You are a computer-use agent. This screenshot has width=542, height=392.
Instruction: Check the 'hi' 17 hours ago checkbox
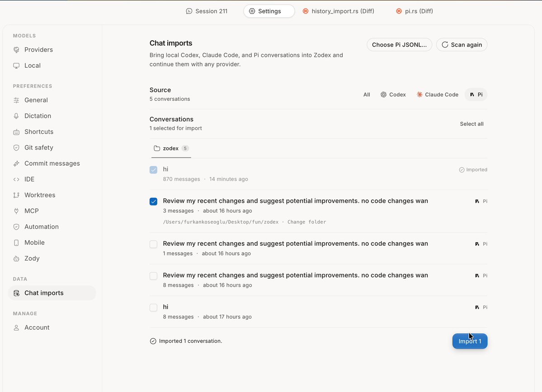tap(154, 308)
